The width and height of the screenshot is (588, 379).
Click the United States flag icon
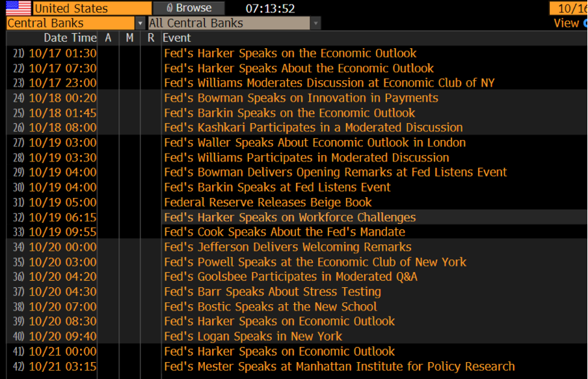point(18,8)
